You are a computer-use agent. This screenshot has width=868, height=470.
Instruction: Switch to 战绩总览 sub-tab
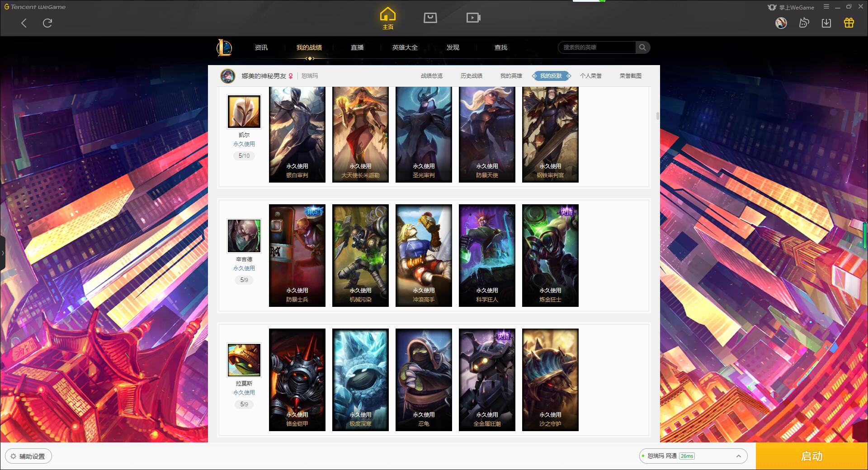(432, 76)
